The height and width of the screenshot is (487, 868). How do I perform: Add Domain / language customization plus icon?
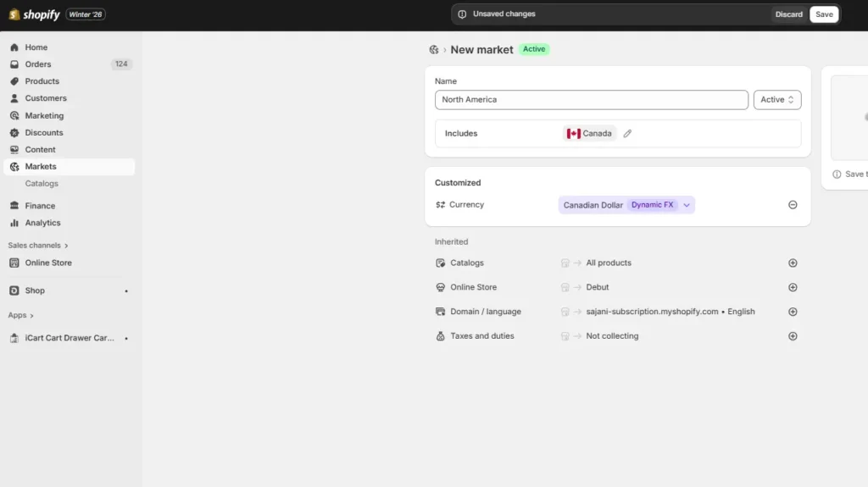pos(793,312)
